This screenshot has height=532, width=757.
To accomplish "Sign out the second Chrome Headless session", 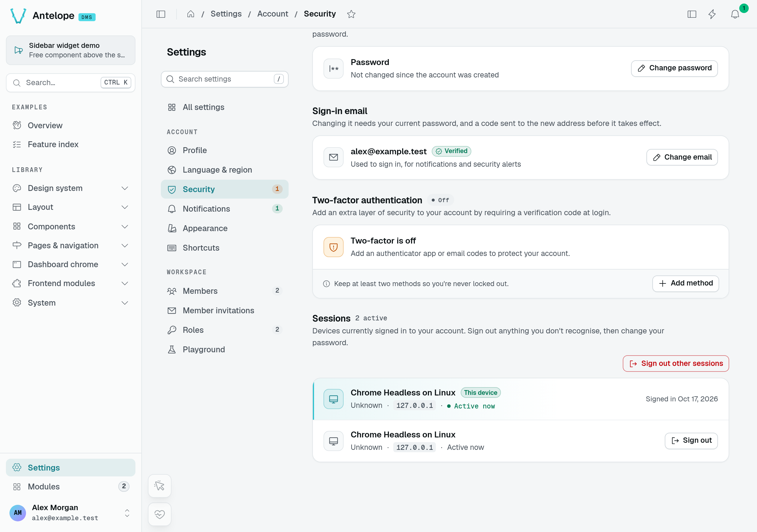I will pos(691,441).
